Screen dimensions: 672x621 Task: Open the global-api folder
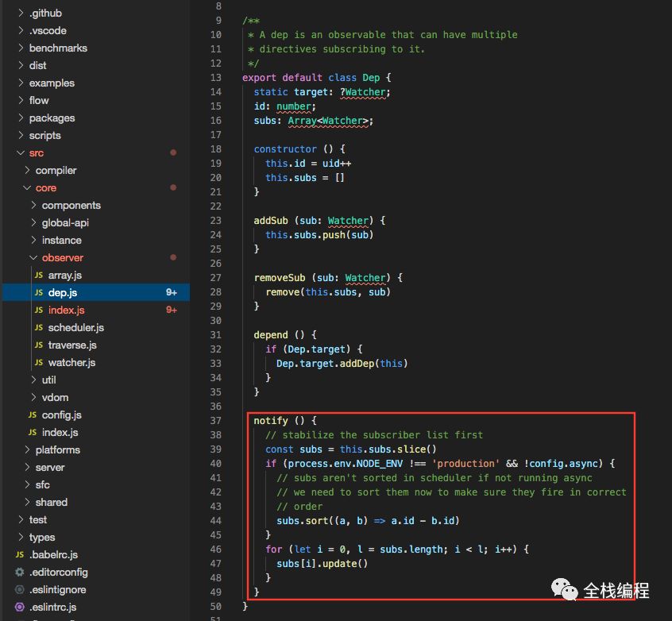pyautogui.click(x=65, y=223)
